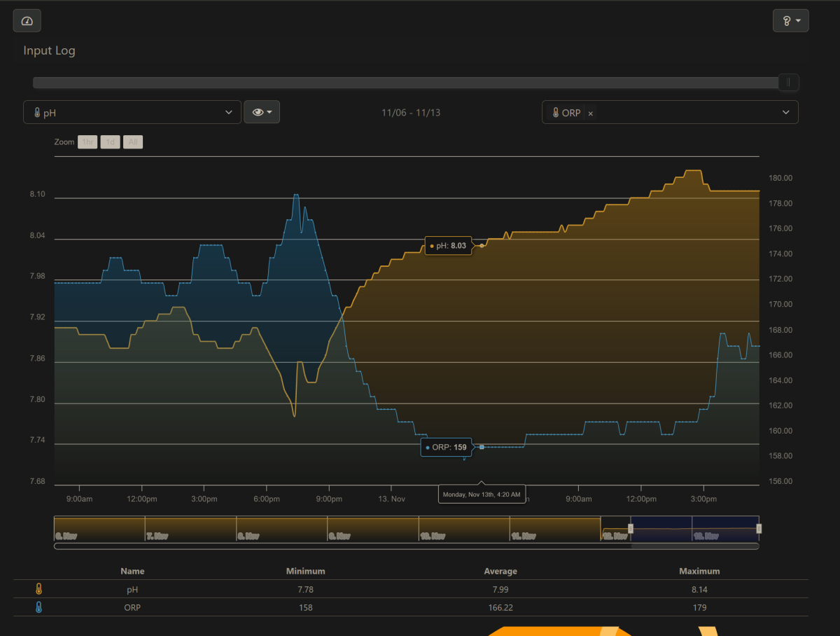Click the 7. Nov navigator segment
Screen dimensions: 840x636
190,528
